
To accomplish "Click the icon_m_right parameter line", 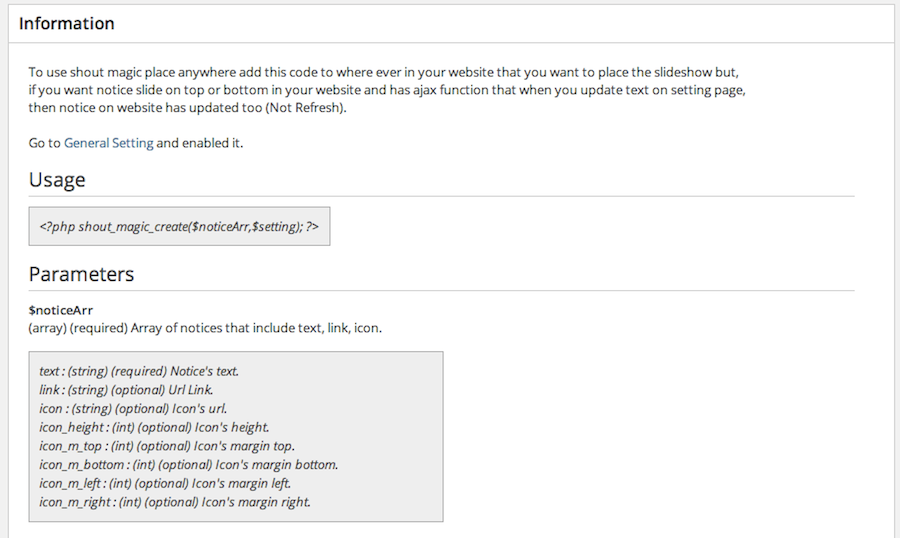I will click(x=174, y=502).
